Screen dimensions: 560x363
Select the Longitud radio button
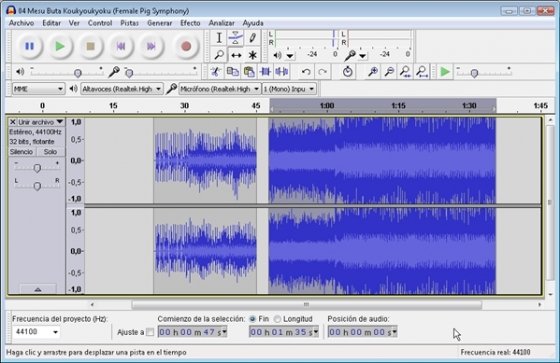[x=277, y=319]
